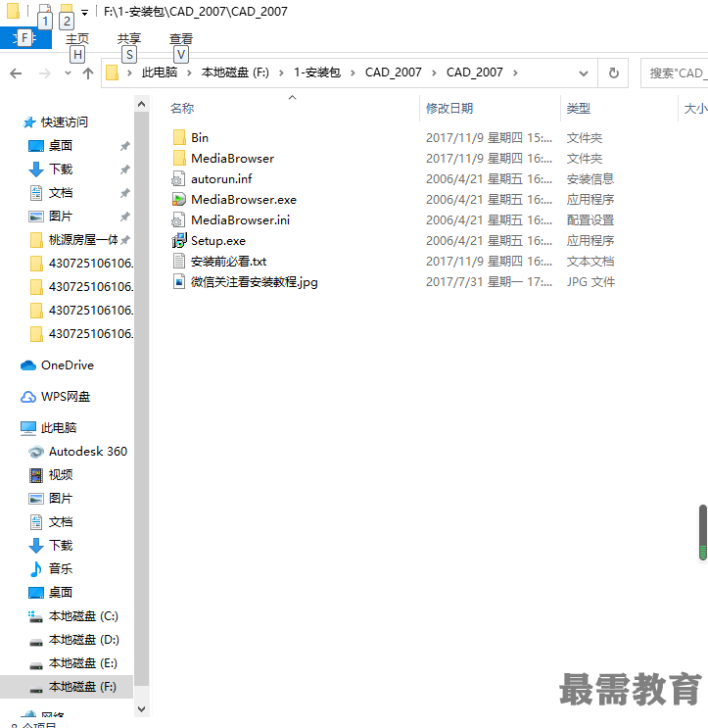This screenshot has height=728, width=708.
Task: Open the 桃源房屋一体 pinned folder
Action: point(83,240)
